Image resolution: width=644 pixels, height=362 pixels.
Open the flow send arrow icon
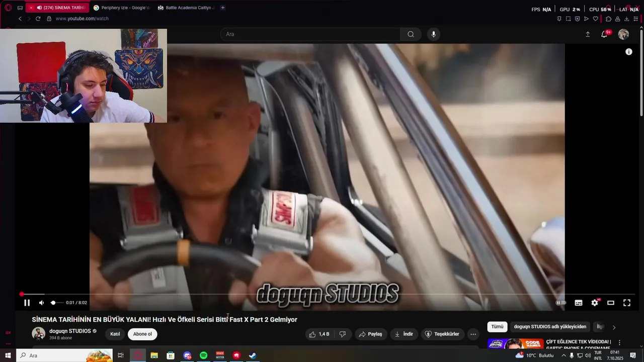586,19
